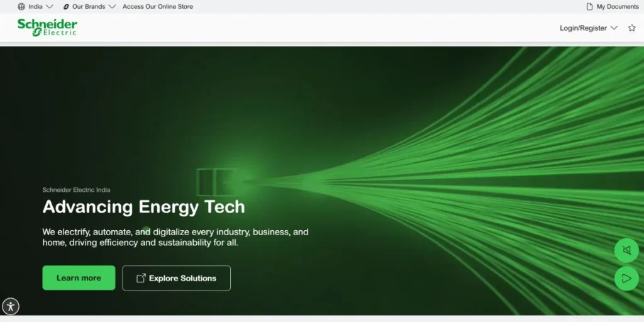Screen dimensions: 644x322
Task: Expand the Login/Register chevron
Action: pyautogui.click(x=614, y=28)
